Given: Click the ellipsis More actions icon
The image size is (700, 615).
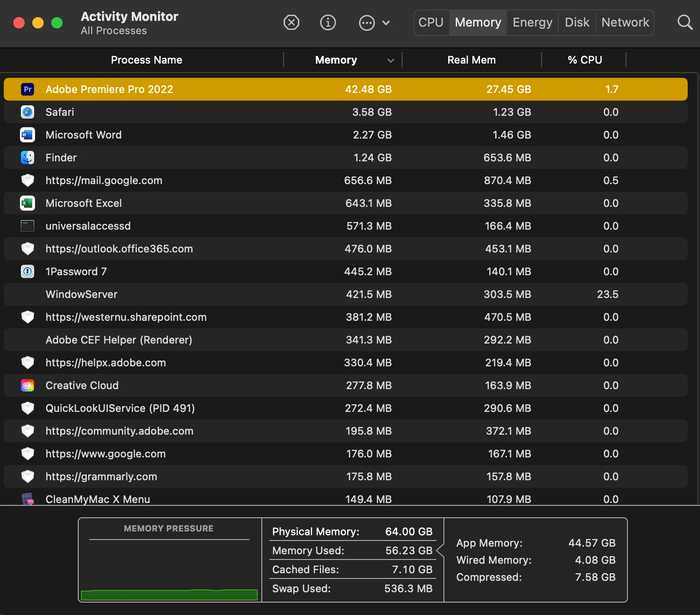Looking at the screenshot, I should tap(367, 23).
